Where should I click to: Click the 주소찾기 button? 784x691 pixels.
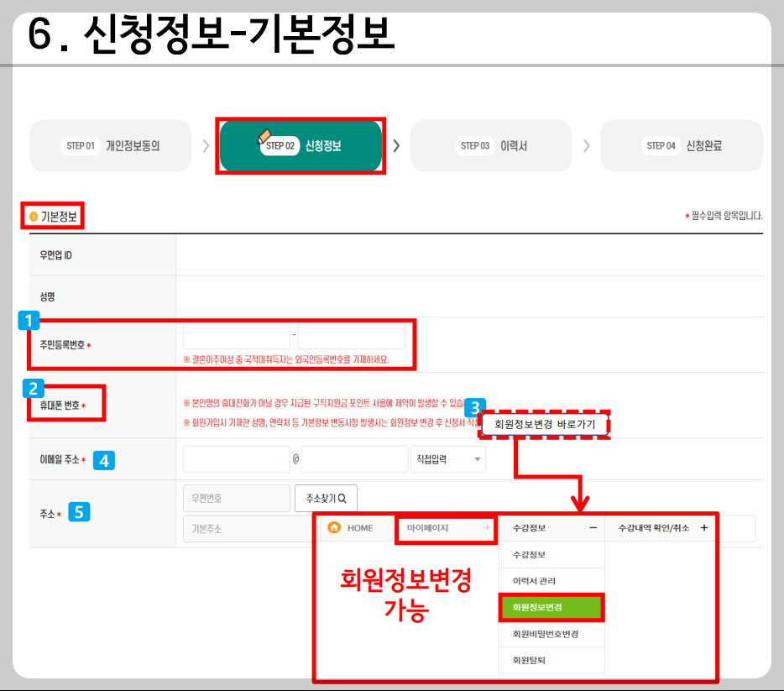coord(326,498)
